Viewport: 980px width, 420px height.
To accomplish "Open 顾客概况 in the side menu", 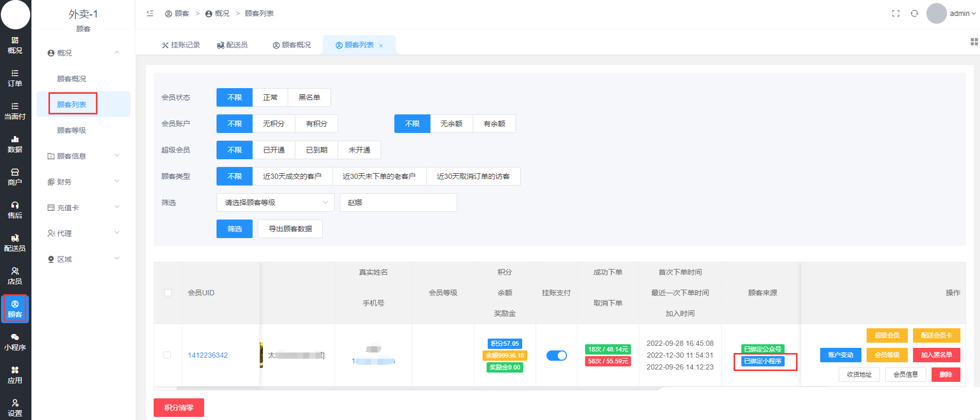I will [x=72, y=79].
